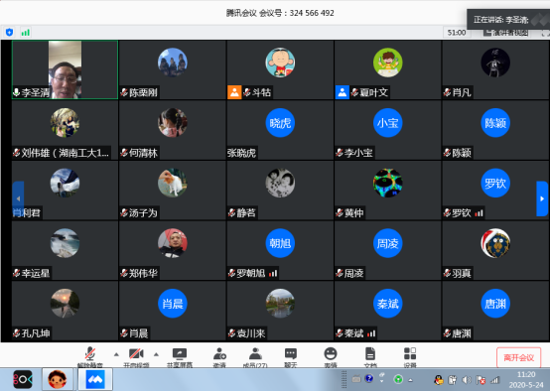
Task: Open the documents icon
Action: pos(370,356)
